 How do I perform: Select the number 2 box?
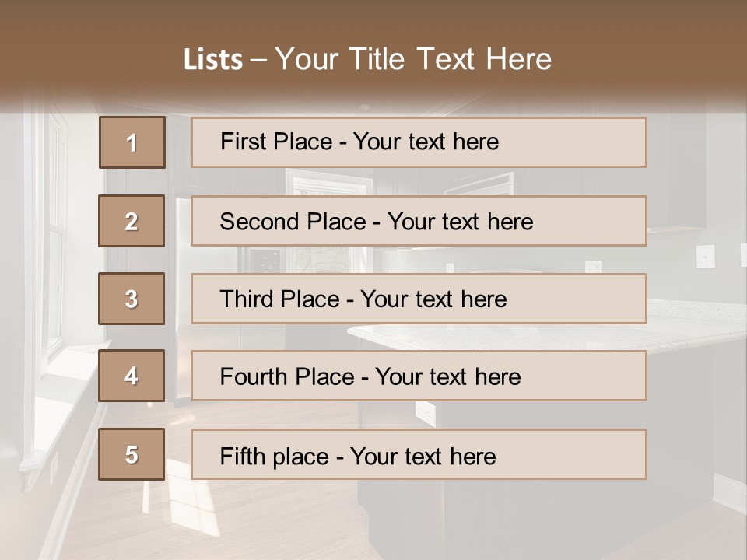(132, 221)
